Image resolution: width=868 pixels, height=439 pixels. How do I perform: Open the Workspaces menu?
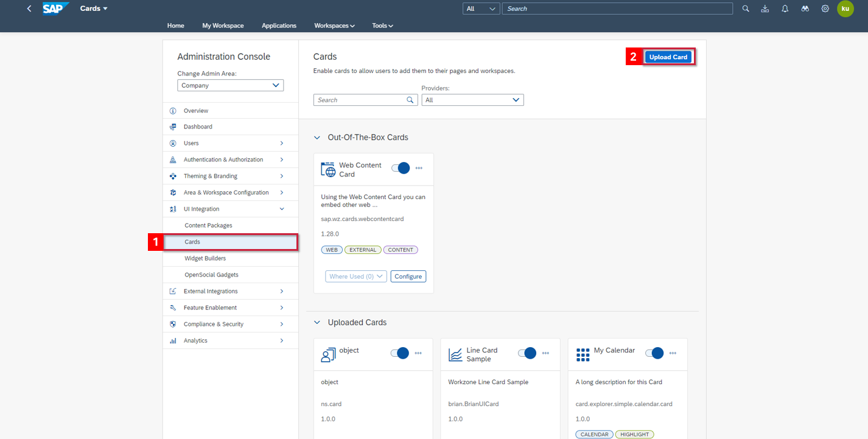334,26
